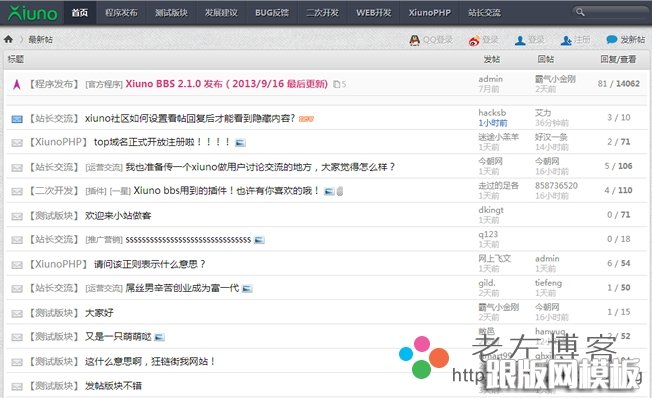Click author name q123
This screenshot has height=398, width=652.
pos(488,234)
